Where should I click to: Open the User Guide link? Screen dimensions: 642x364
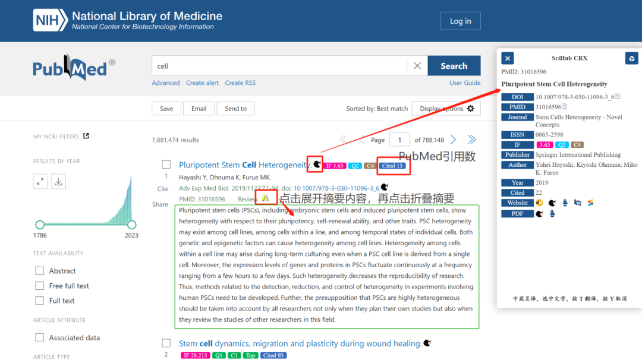[x=465, y=83]
